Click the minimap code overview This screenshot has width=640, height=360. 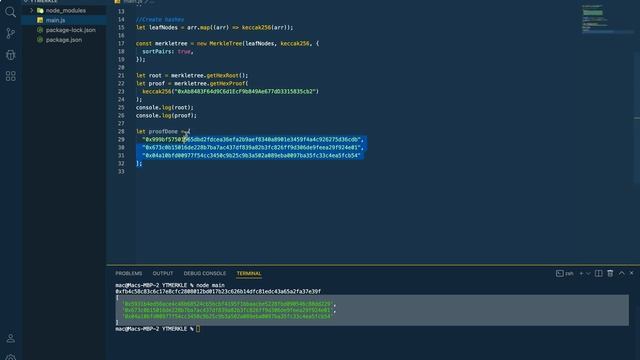pos(607,19)
